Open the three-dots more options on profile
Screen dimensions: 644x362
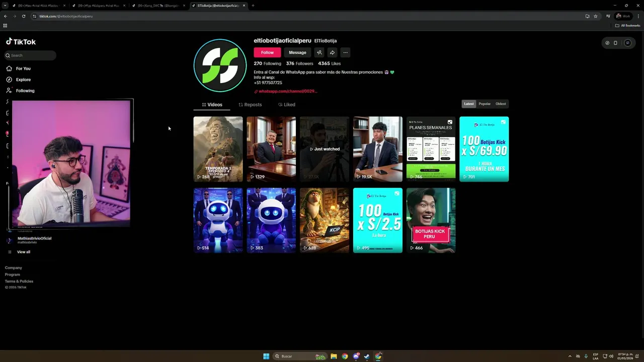(x=345, y=52)
